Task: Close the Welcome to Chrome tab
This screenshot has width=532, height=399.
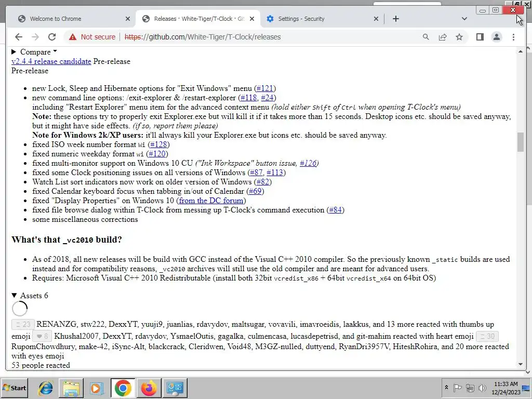Action: (x=128, y=19)
